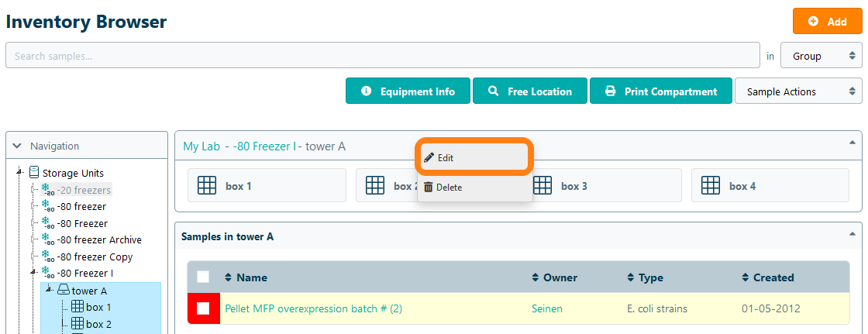Click the Storage Units cabinet icon
The width and height of the screenshot is (868, 334).
pos(34,173)
